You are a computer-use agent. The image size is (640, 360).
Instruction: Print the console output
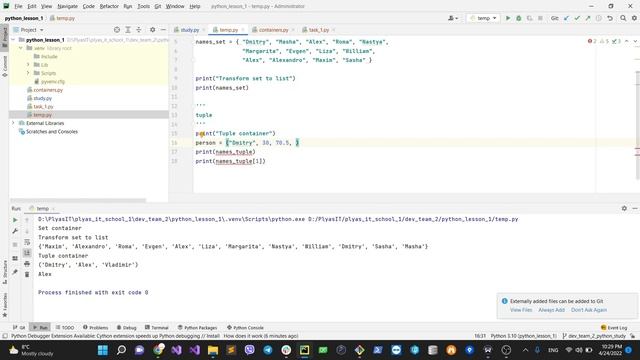tap(27, 264)
